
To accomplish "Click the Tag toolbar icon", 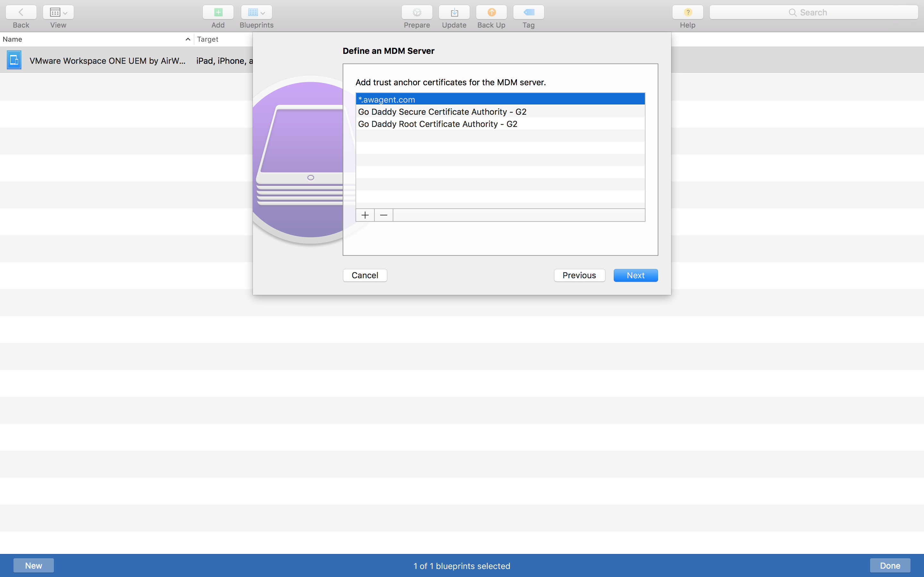I will (528, 12).
